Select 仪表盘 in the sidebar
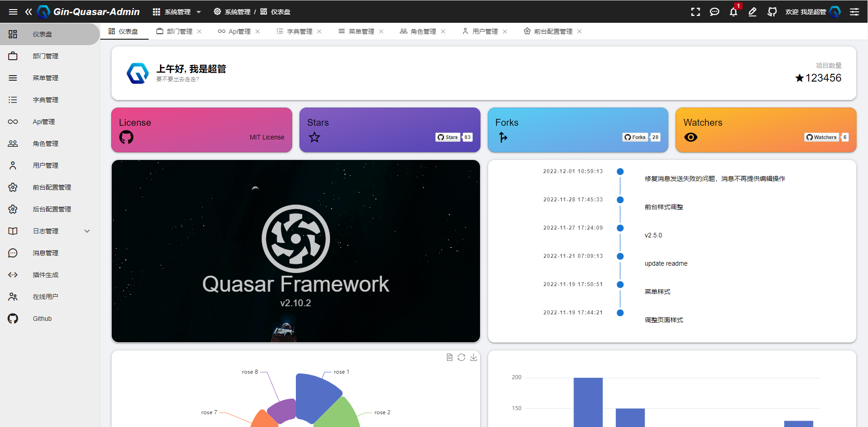The width and height of the screenshot is (868, 427). [x=50, y=34]
